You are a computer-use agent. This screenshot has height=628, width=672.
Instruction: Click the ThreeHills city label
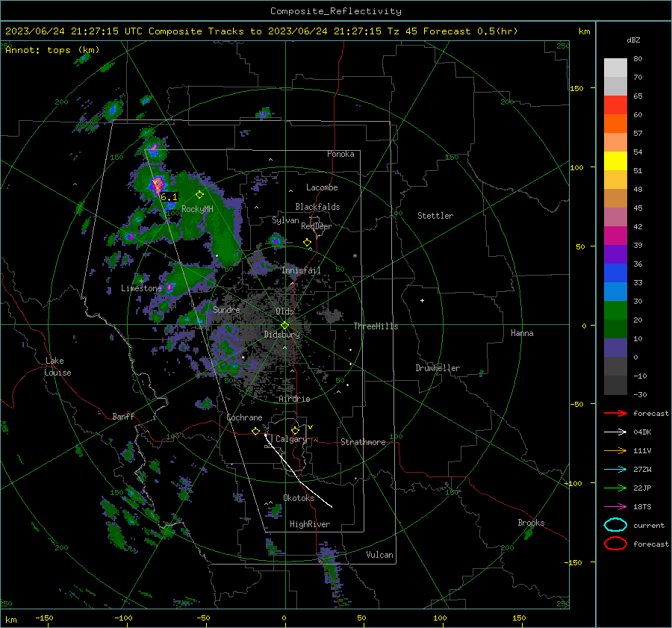tap(376, 326)
